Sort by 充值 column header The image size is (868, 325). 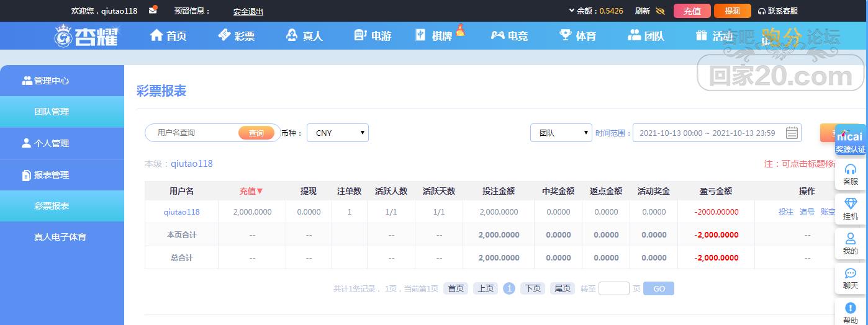click(x=251, y=191)
